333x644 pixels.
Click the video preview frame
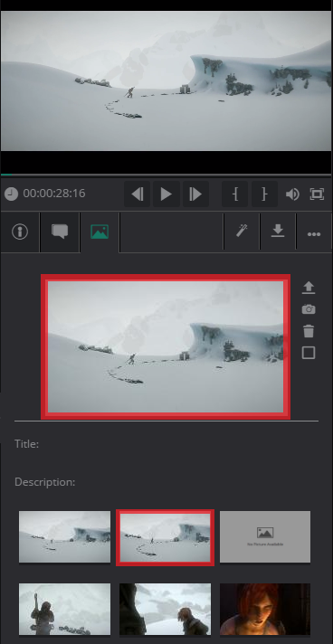point(166,80)
